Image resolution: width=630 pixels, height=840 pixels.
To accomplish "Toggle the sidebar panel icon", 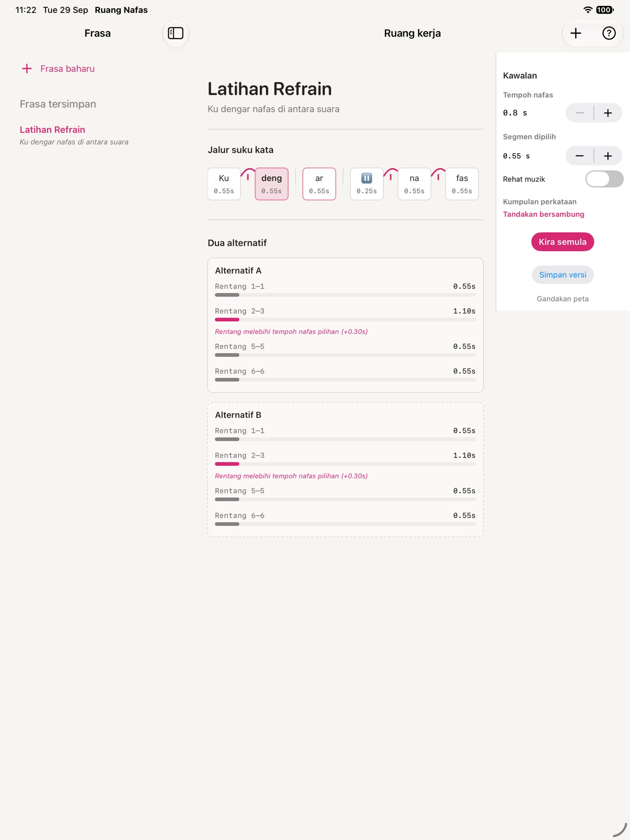I will 176,33.
